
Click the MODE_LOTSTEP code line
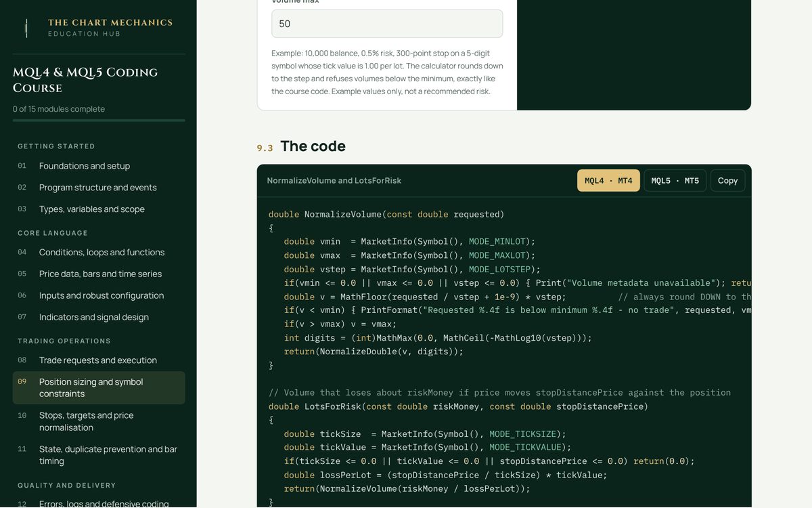point(412,269)
